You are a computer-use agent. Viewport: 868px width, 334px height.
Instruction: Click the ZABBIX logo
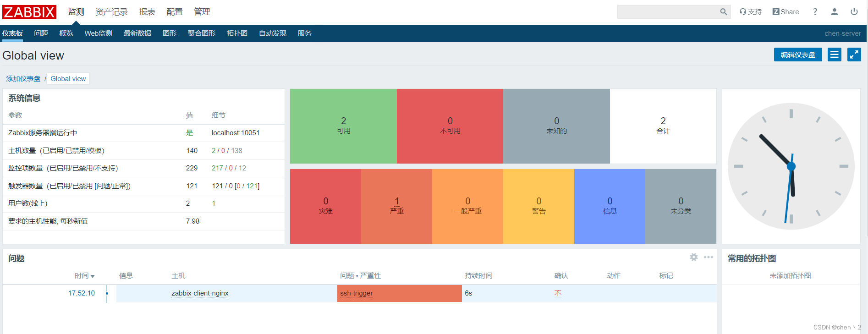29,12
